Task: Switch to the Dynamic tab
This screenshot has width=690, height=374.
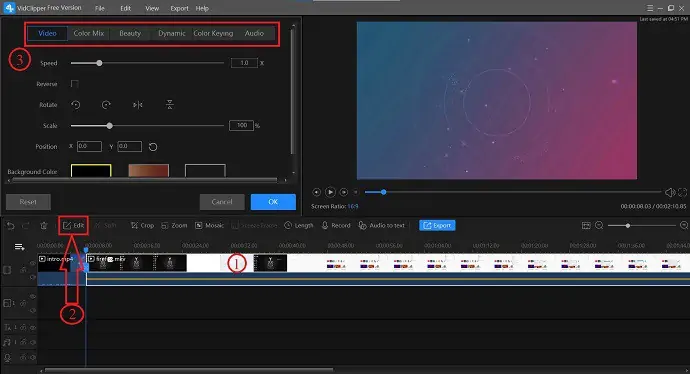Action: coord(172,33)
